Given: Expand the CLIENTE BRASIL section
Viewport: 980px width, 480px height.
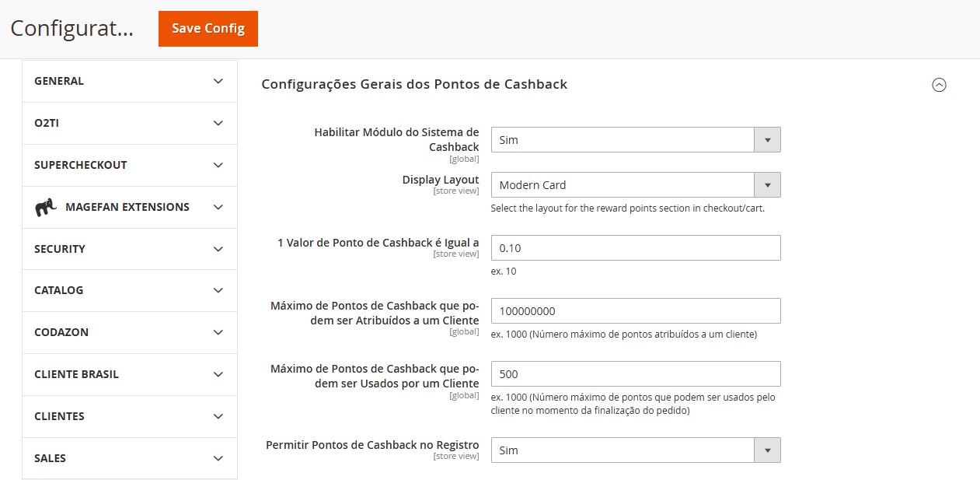Looking at the screenshot, I should tap(129, 374).
